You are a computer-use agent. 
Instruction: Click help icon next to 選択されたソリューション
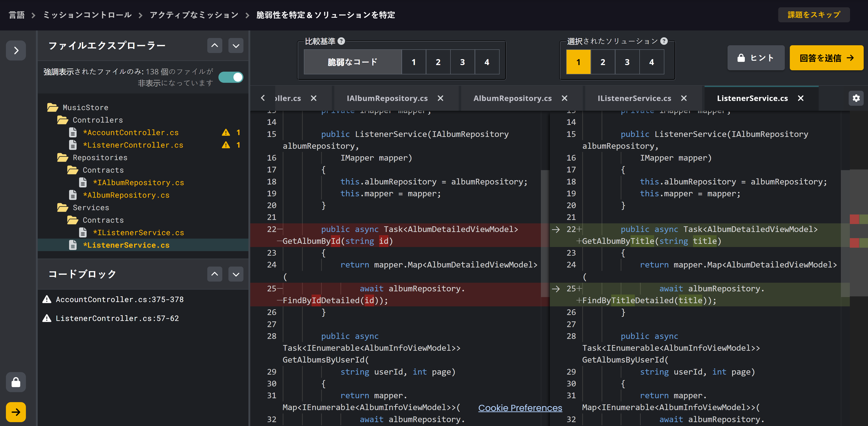pos(664,41)
